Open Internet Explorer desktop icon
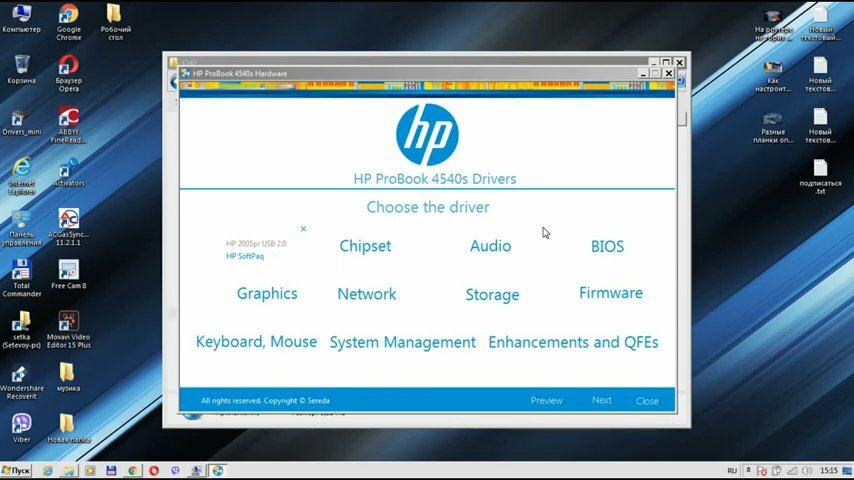854x480 pixels. pyautogui.click(x=21, y=175)
